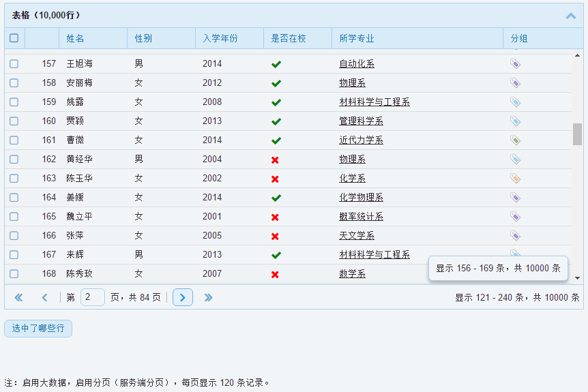Collapse the 表格 panel

tap(570, 16)
